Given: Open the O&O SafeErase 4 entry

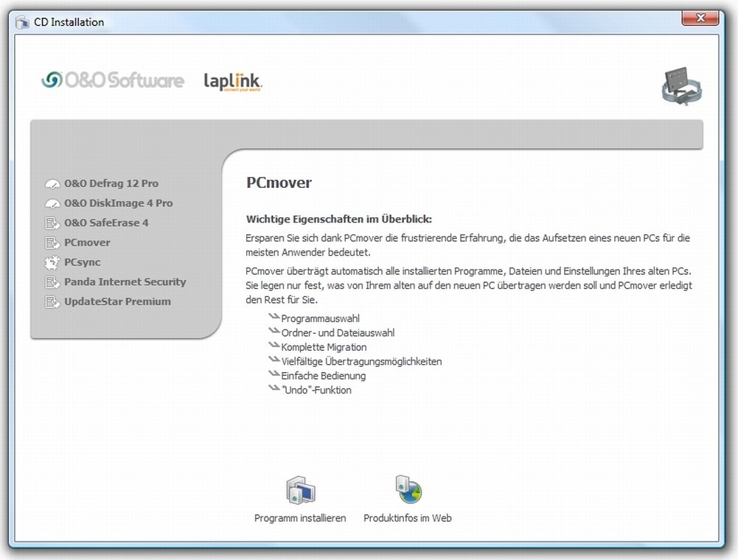Looking at the screenshot, I should pyautogui.click(x=106, y=223).
